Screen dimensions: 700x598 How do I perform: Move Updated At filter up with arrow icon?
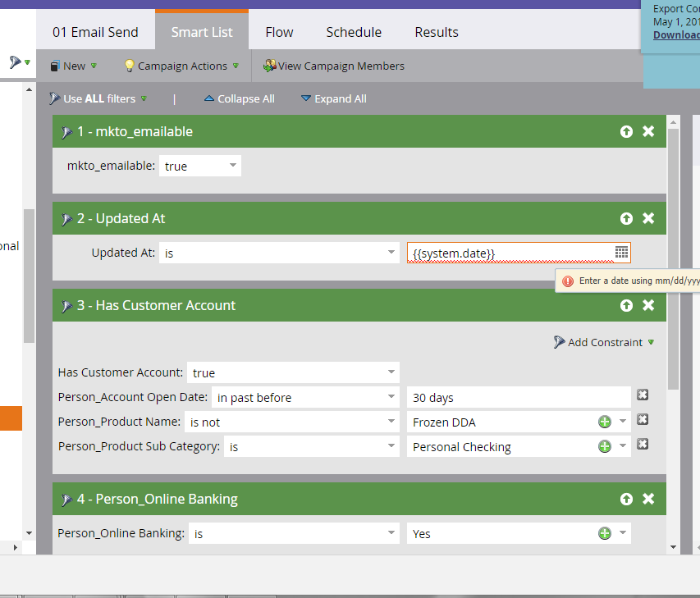point(626,218)
